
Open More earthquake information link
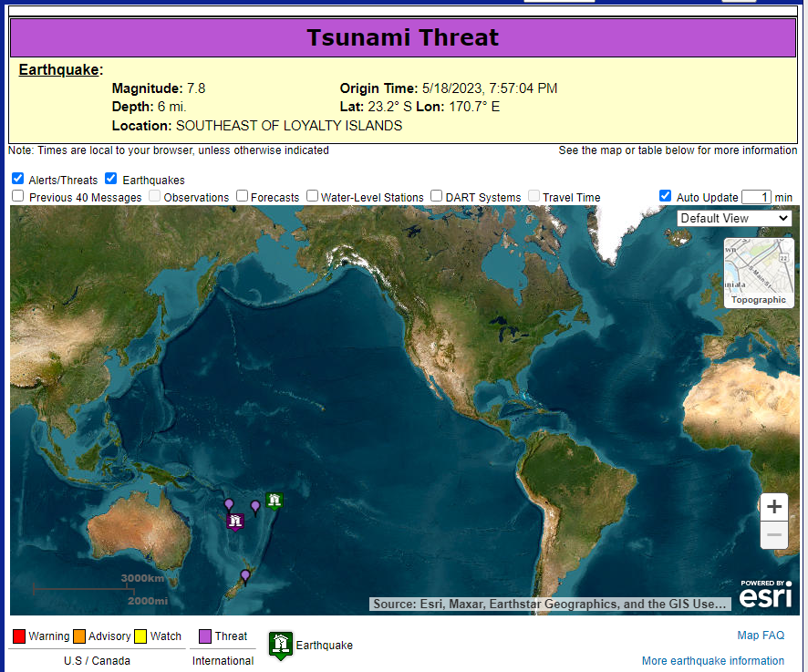pyautogui.click(x=712, y=661)
